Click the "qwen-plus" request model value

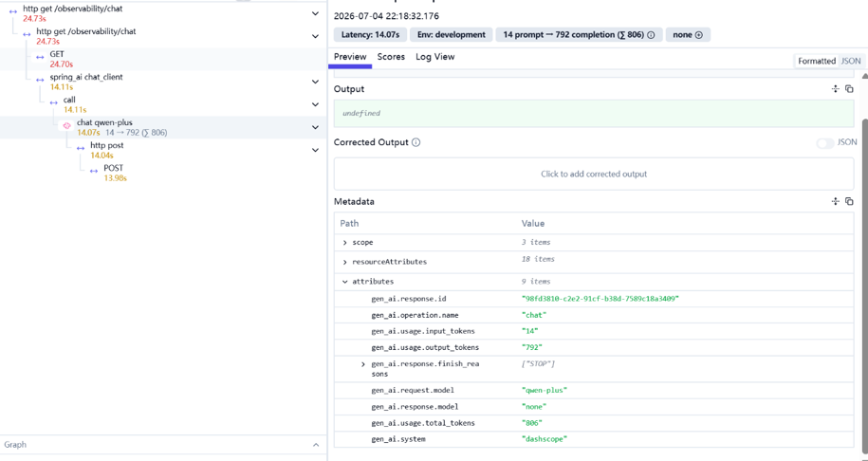(x=545, y=390)
